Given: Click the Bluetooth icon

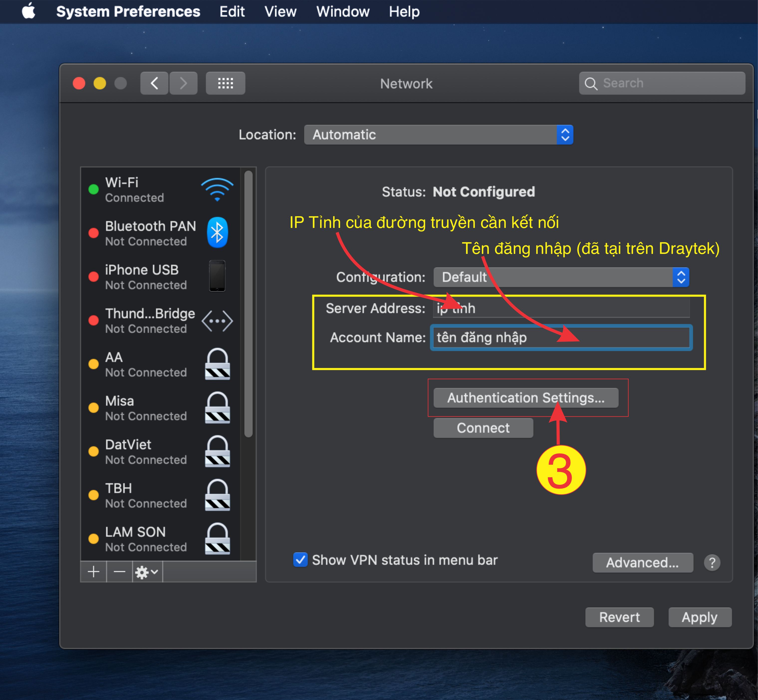Looking at the screenshot, I should (x=217, y=233).
